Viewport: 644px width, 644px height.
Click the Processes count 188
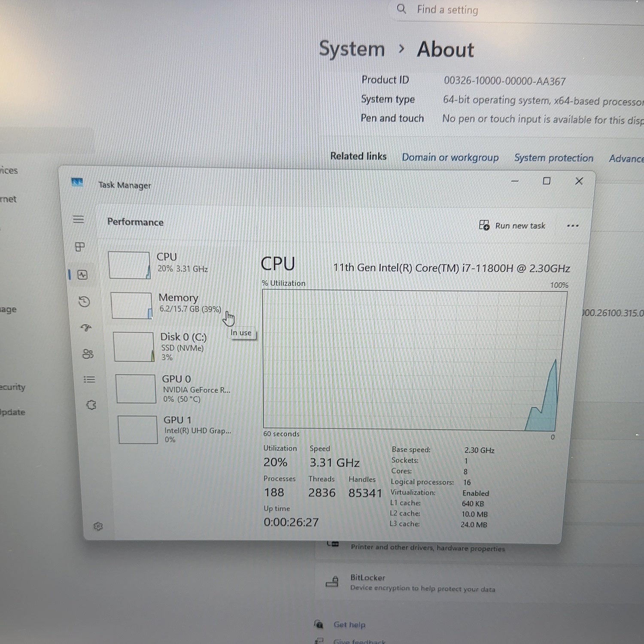point(274,492)
